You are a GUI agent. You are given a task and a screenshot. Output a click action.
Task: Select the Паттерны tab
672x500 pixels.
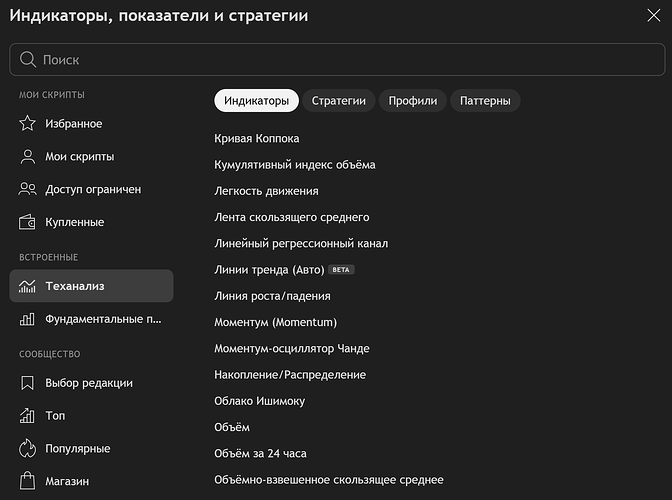[485, 101]
